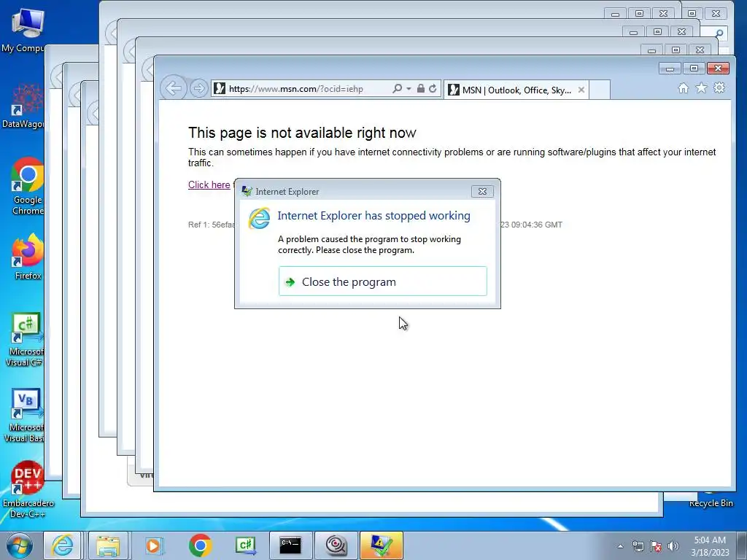
Task: Launch Windows Media Player from taskbar
Action: pos(154,545)
